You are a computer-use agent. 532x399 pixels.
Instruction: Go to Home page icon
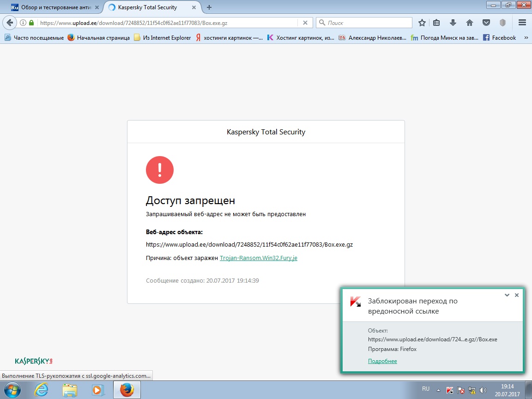[x=470, y=23]
